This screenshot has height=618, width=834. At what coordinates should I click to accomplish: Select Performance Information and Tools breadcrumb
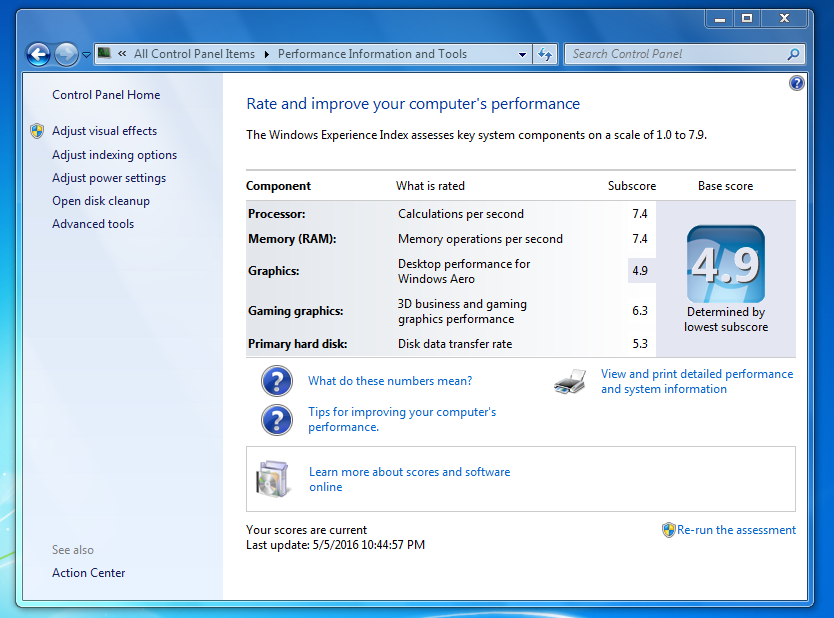coord(372,54)
